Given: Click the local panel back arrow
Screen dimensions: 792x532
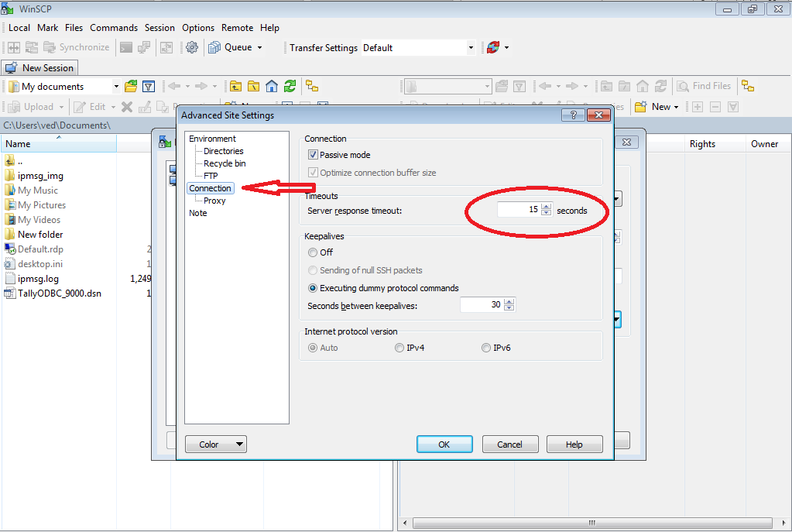Looking at the screenshot, I should [174, 87].
